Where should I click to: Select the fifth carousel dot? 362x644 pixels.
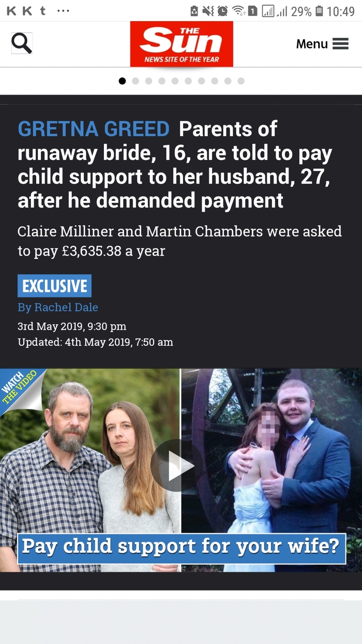pos(175,81)
